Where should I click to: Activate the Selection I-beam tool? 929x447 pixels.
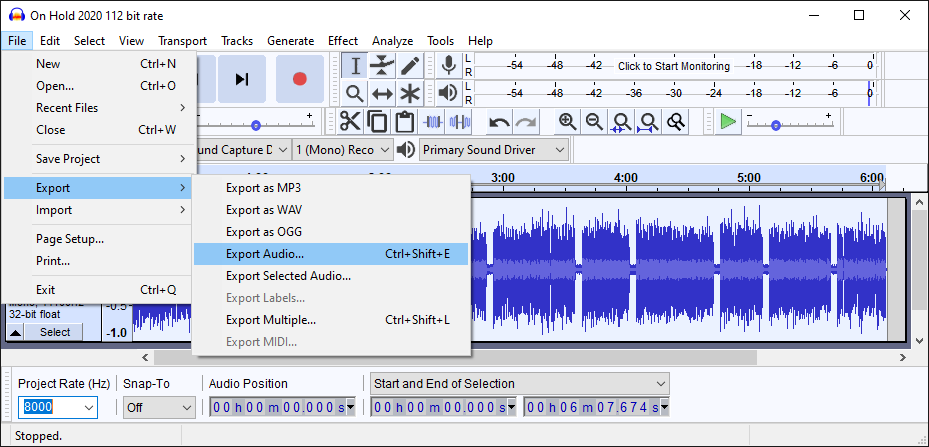354,66
